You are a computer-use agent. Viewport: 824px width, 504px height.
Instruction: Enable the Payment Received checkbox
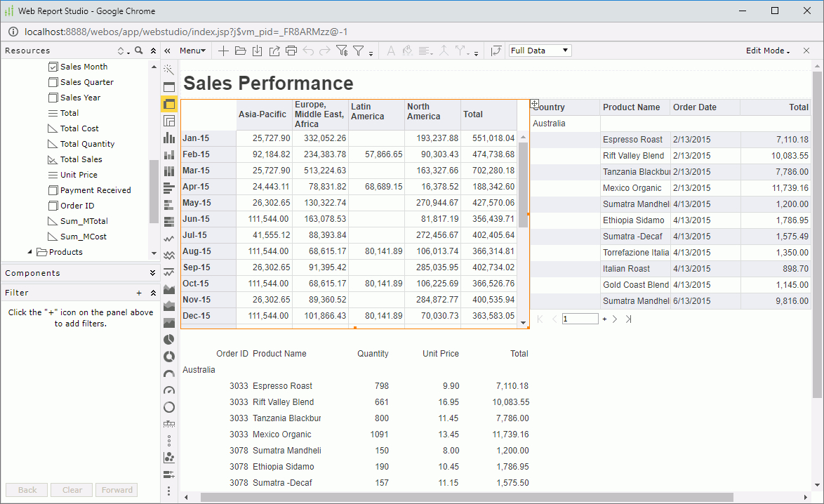[x=53, y=190]
